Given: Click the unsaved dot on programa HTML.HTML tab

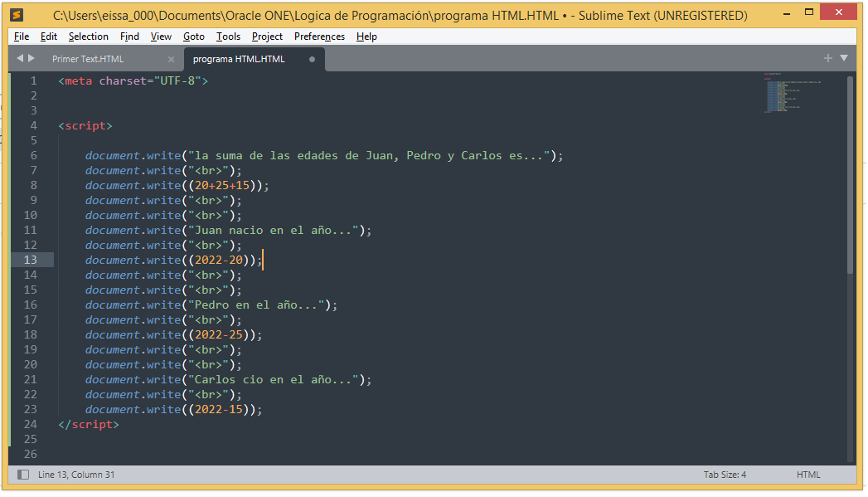Looking at the screenshot, I should click(x=313, y=59).
